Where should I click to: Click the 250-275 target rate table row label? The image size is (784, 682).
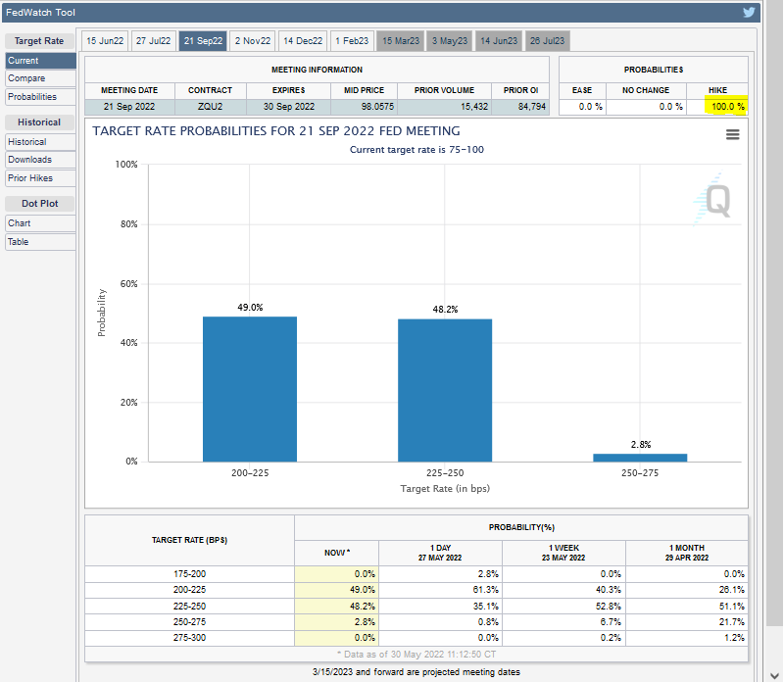[189, 622]
